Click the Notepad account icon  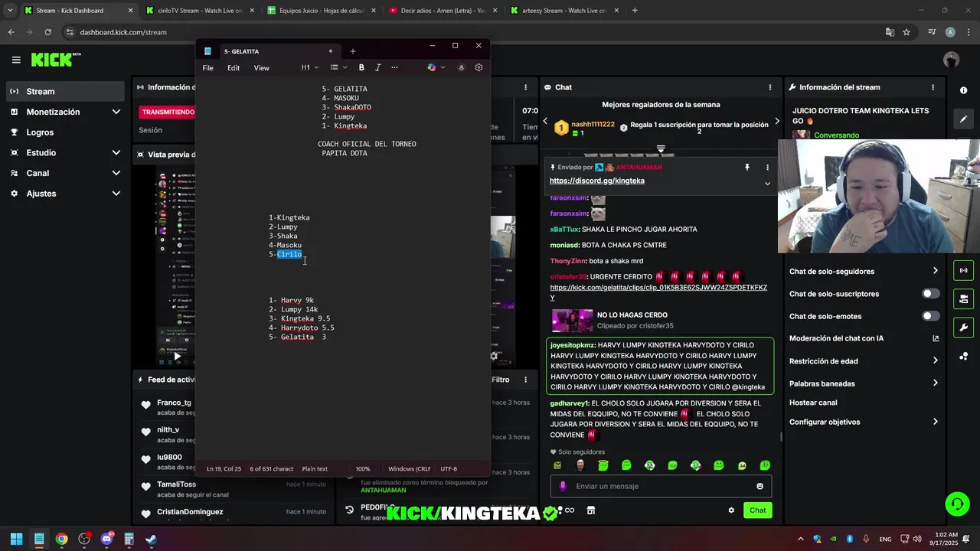pos(461,67)
